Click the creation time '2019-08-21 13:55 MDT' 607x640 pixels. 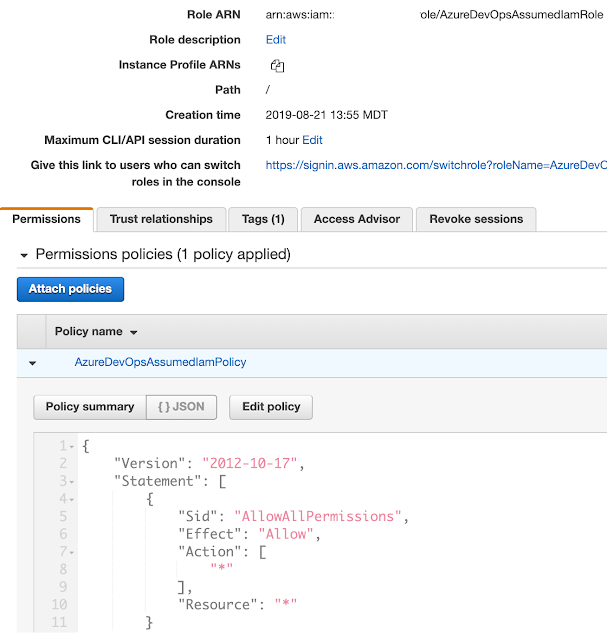pyautogui.click(x=327, y=115)
